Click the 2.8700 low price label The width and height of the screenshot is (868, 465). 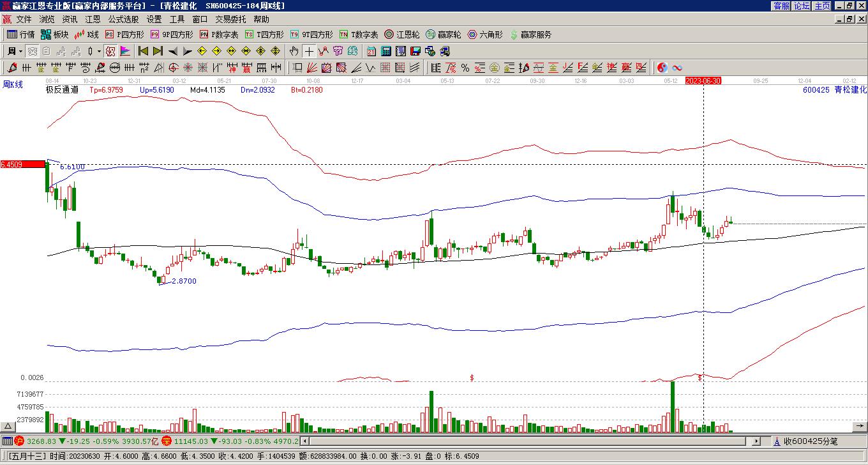click(184, 281)
